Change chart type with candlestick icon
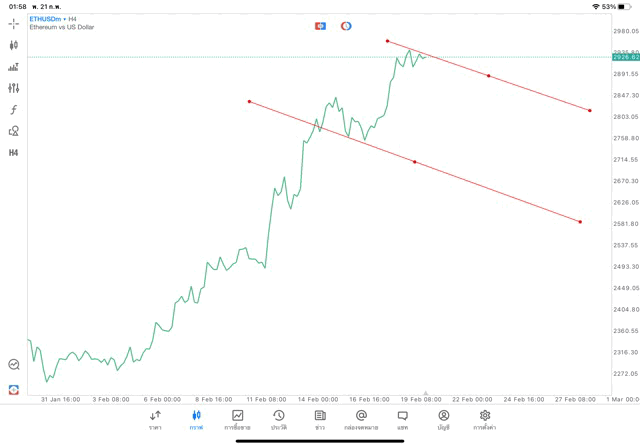640x447 pixels. pyautogui.click(x=13, y=45)
